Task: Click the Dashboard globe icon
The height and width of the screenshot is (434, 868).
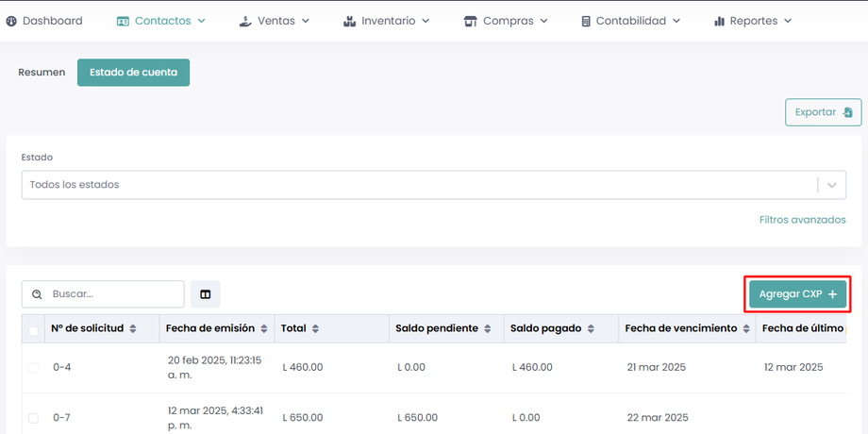Action: [x=11, y=21]
